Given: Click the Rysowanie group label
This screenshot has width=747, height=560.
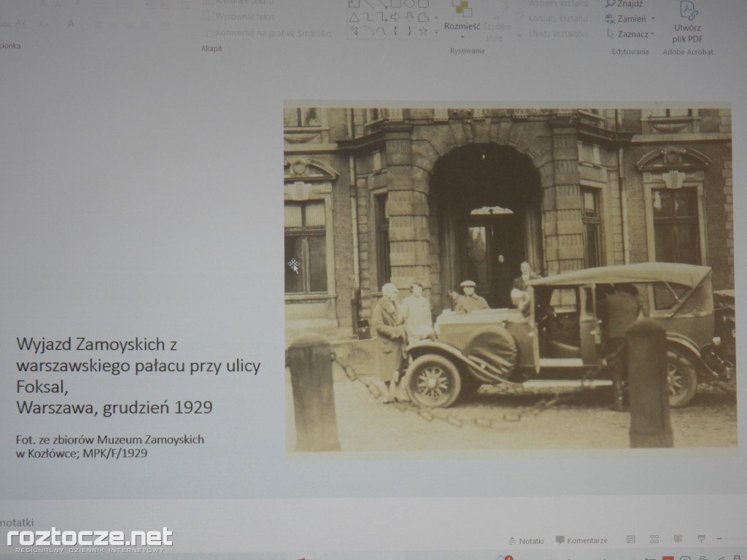Looking at the screenshot, I should (x=468, y=51).
